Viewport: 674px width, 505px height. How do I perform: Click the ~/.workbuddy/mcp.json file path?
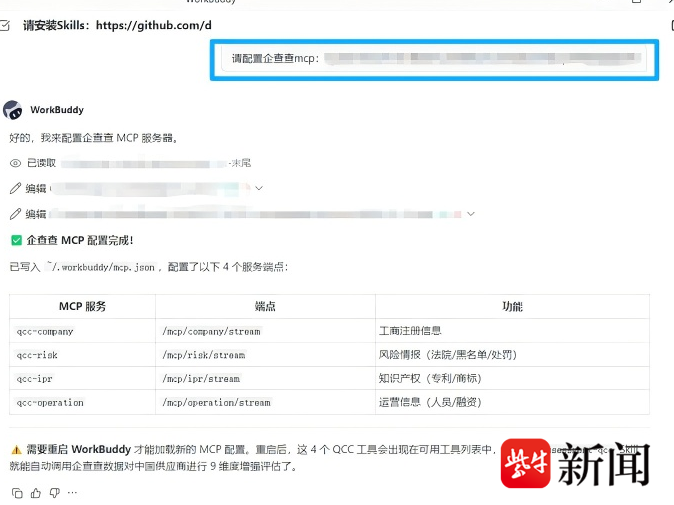pos(101,267)
